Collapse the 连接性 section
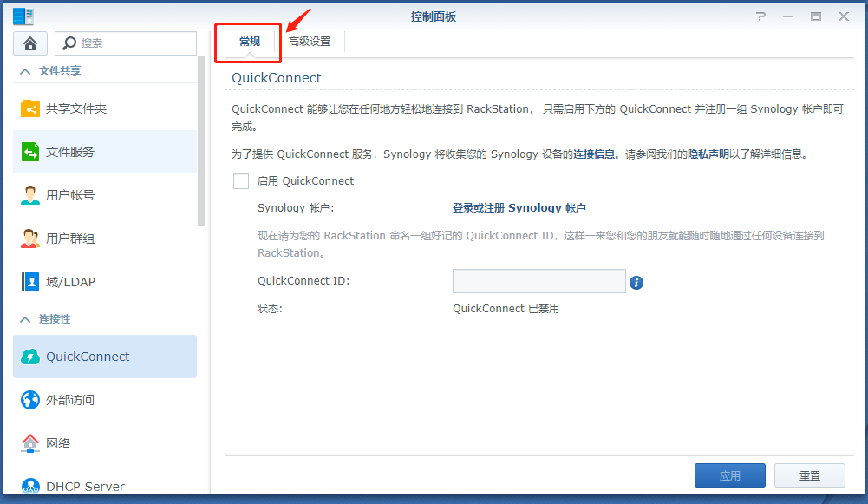The height and width of the screenshot is (504, 868). coord(25,319)
